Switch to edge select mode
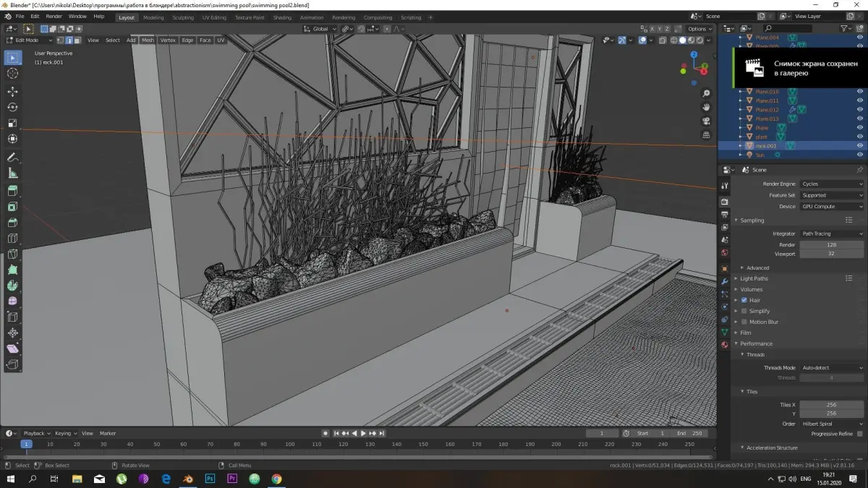 (x=69, y=40)
